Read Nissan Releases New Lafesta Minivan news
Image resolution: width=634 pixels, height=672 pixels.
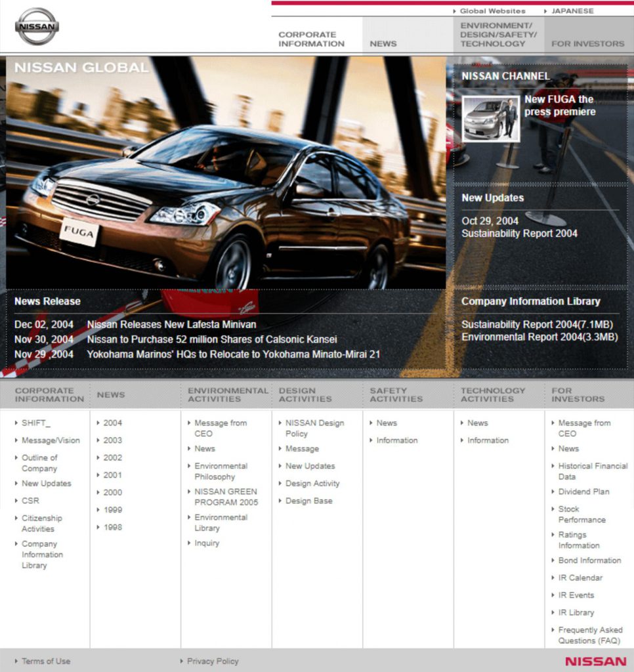pyautogui.click(x=171, y=324)
